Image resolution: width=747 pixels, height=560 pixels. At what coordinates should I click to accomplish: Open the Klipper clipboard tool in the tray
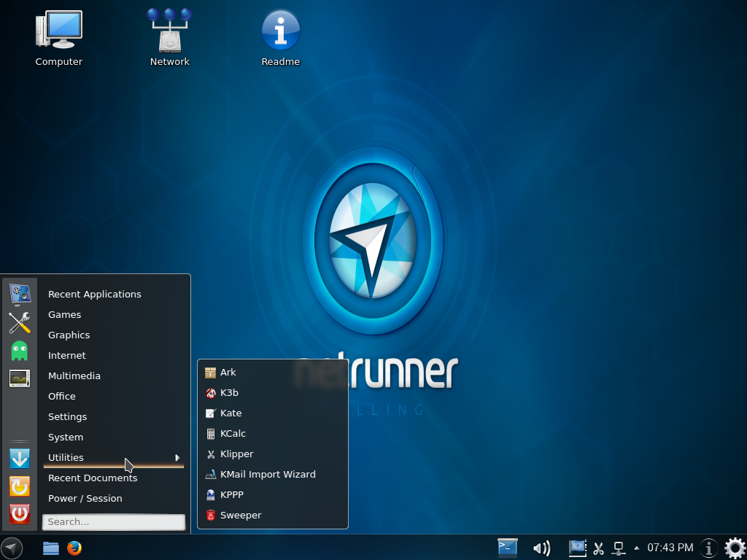coord(598,548)
